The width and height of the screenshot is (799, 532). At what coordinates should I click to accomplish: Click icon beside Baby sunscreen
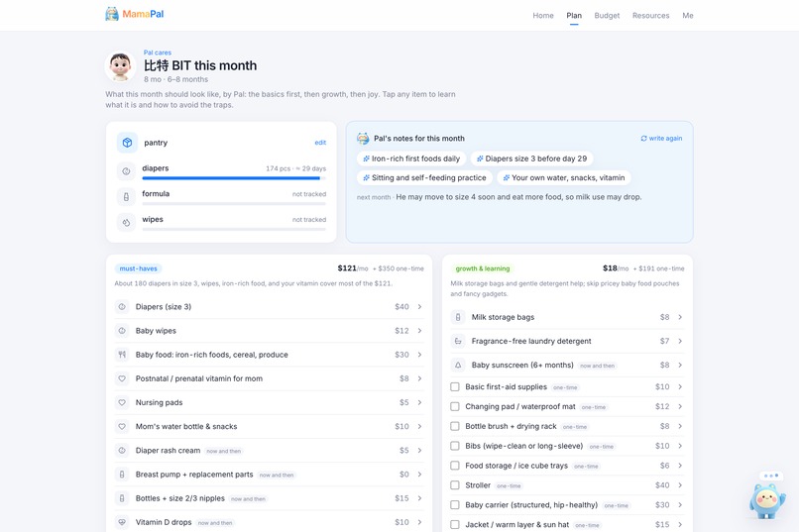458,365
